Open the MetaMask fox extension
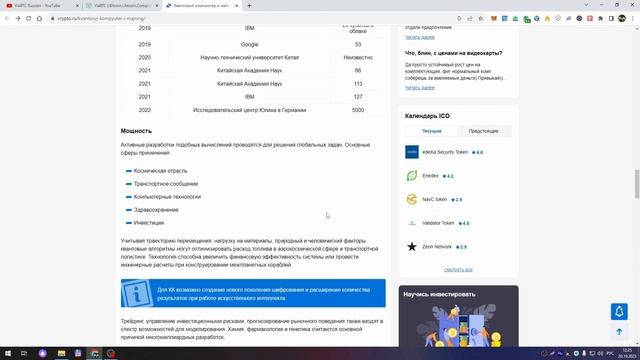 coord(494,18)
